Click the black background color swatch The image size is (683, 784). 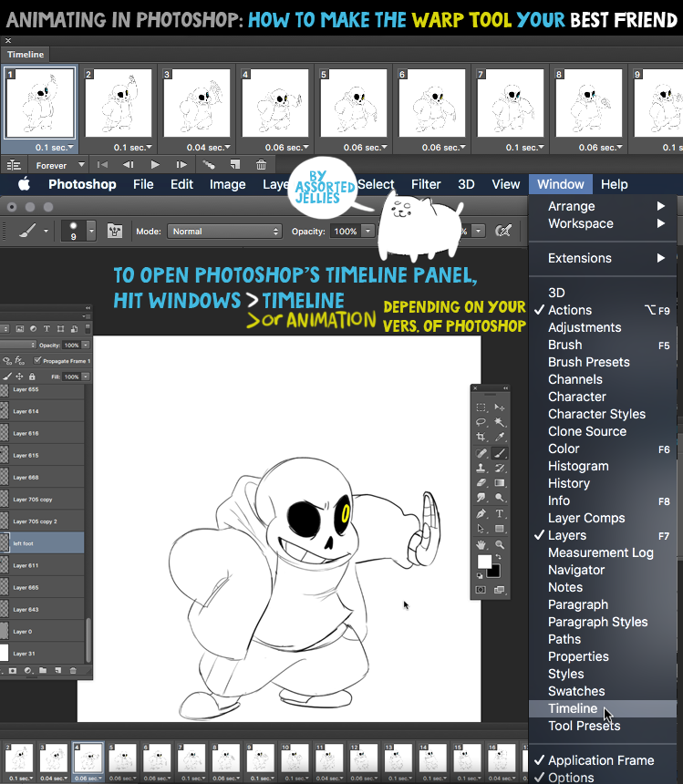click(x=494, y=572)
